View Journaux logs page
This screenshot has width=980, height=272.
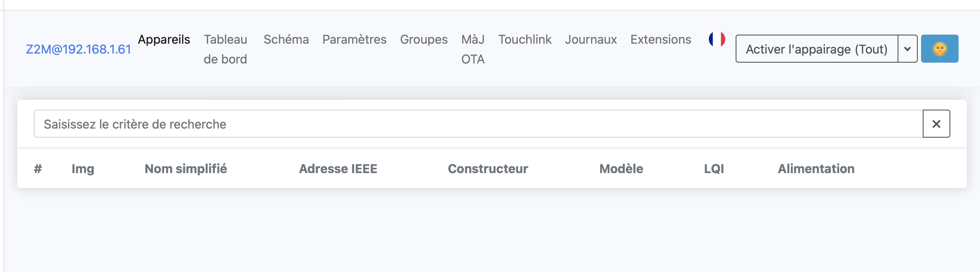click(x=591, y=39)
